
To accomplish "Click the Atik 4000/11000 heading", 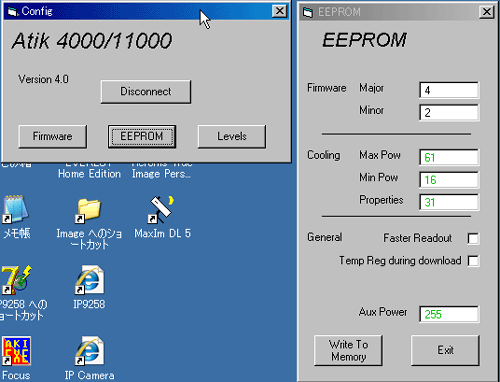I will [92, 41].
